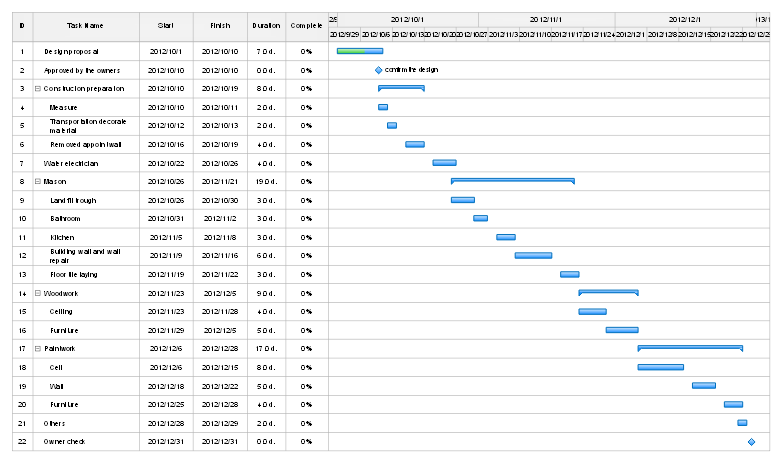Collapse the Paintwork summary task
The image size is (780, 461).
coord(38,348)
